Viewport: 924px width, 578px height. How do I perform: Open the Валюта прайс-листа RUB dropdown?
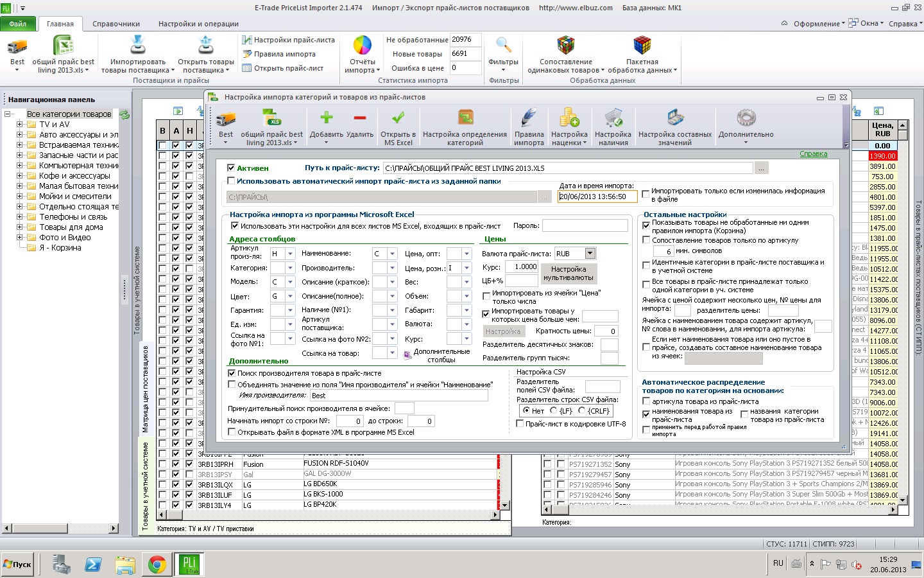(x=590, y=254)
